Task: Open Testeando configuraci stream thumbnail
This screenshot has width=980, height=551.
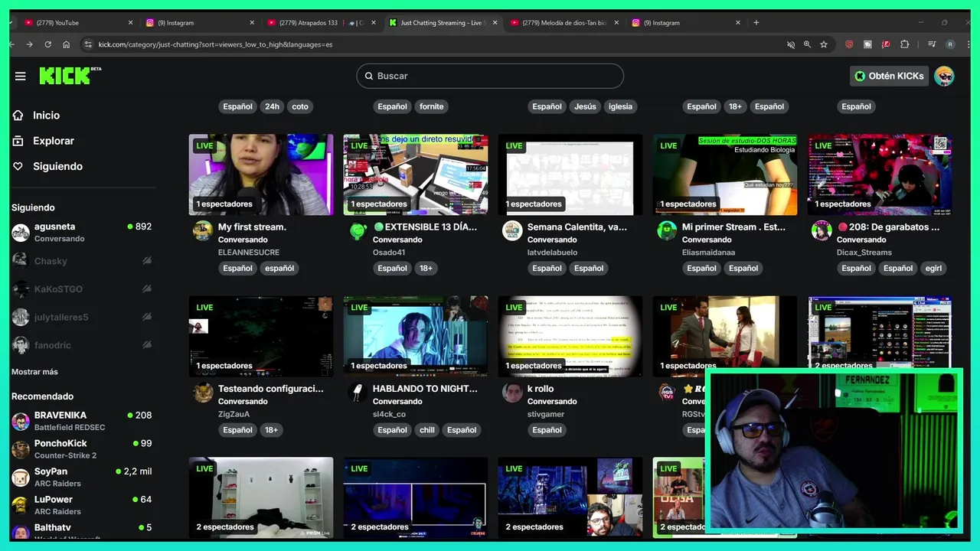Action: [261, 336]
